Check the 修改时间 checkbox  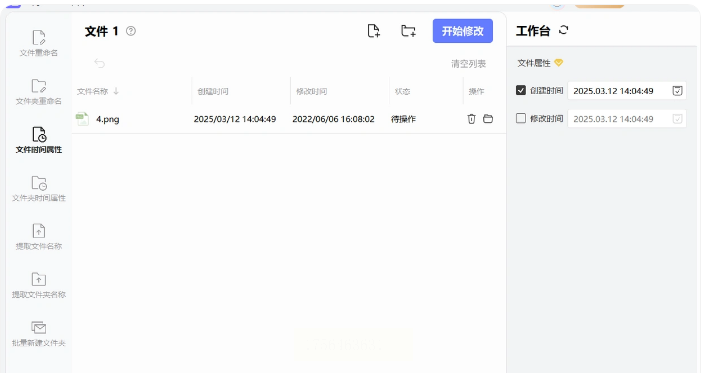click(x=520, y=118)
